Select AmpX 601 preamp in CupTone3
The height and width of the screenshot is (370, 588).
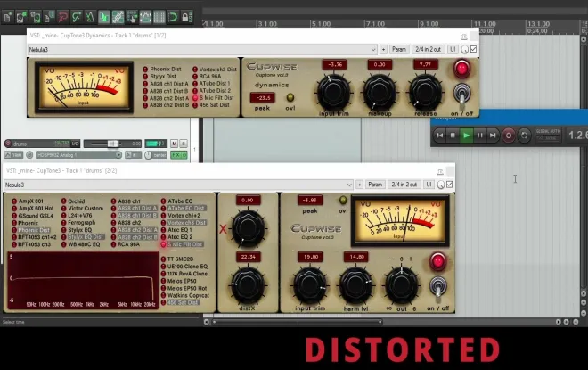click(x=28, y=201)
